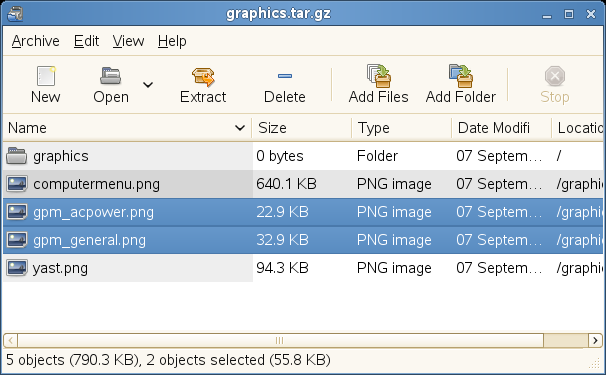Sort by the Location column header
The image size is (606, 375).
(x=577, y=128)
